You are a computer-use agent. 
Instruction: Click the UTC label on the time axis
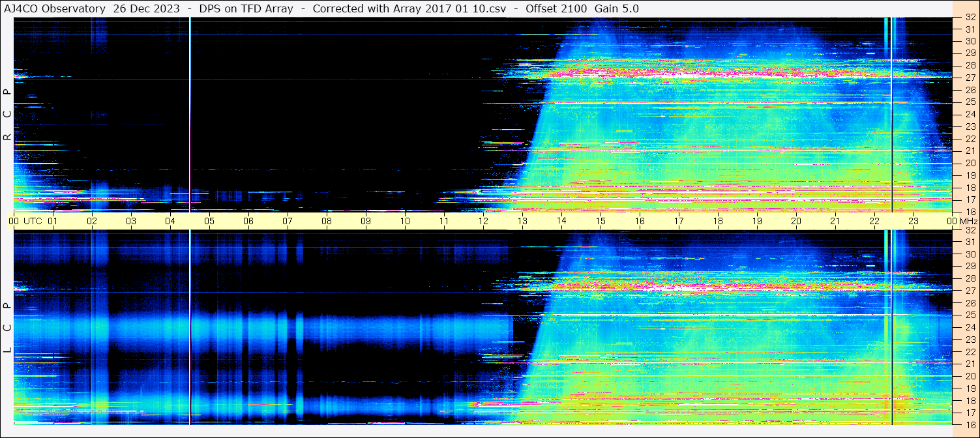tap(33, 221)
